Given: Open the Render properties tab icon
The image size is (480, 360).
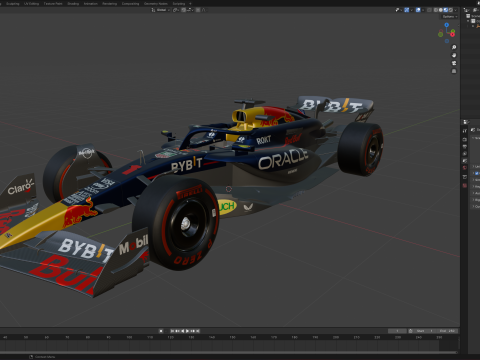Looking at the screenshot, I should pos(465,140).
